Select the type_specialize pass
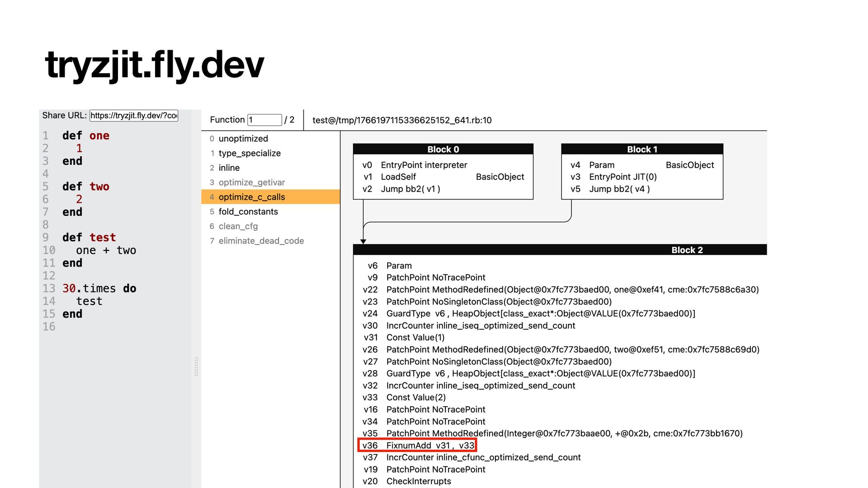The width and height of the screenshot is (868, 488). (x=250, y=153)
